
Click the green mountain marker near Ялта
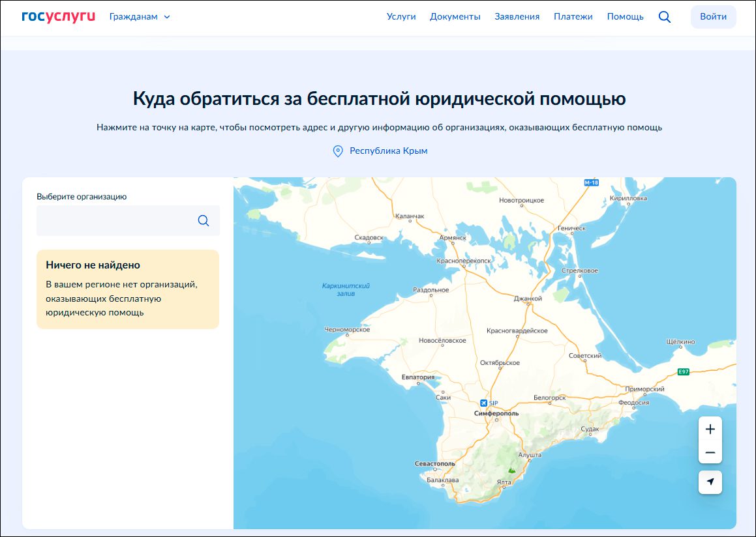[x=512, y=469]
